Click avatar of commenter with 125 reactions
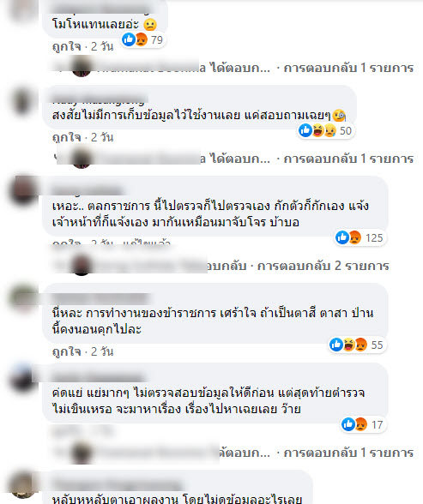 24,189
